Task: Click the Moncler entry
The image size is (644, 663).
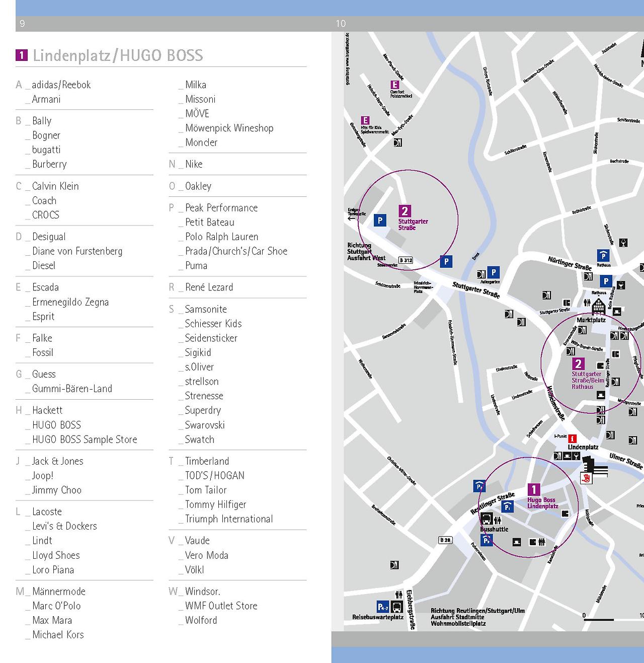Action: pyautogui.click(x=201, y=142)
